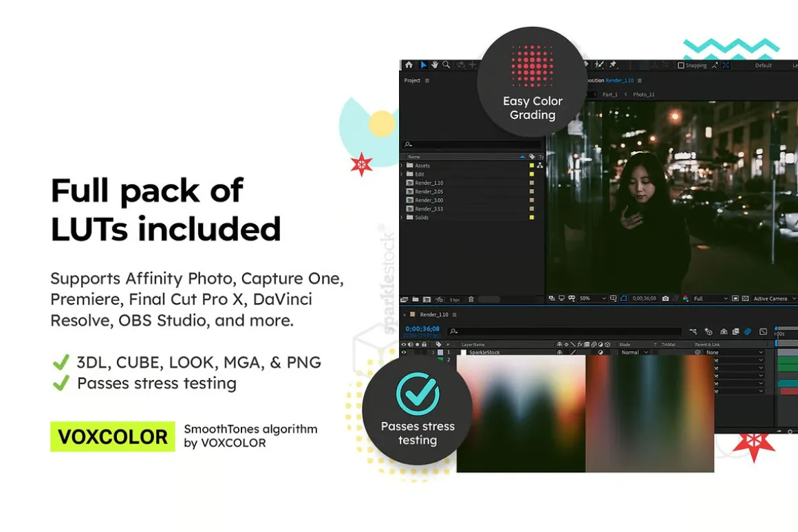Toggle the shy switch on SparkleStock layer
The width and height of the screenshot is (798, 532).
pyautogui.click(x=559, y=352)
